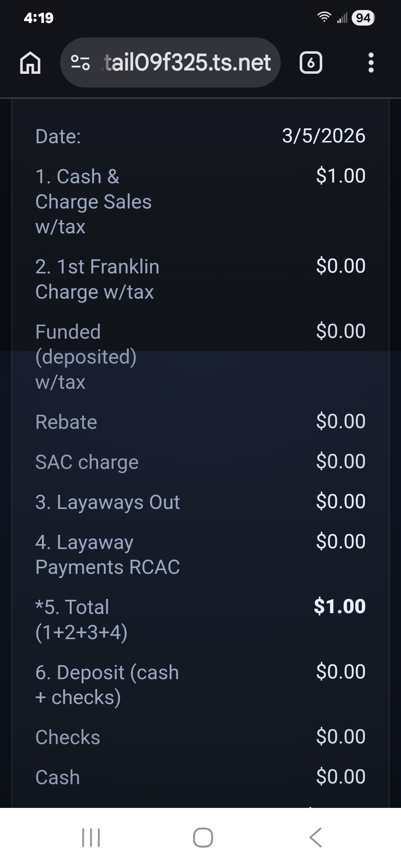Tap Android back navigation arrow
Screen dimensions: 401x868
[316, 838]
